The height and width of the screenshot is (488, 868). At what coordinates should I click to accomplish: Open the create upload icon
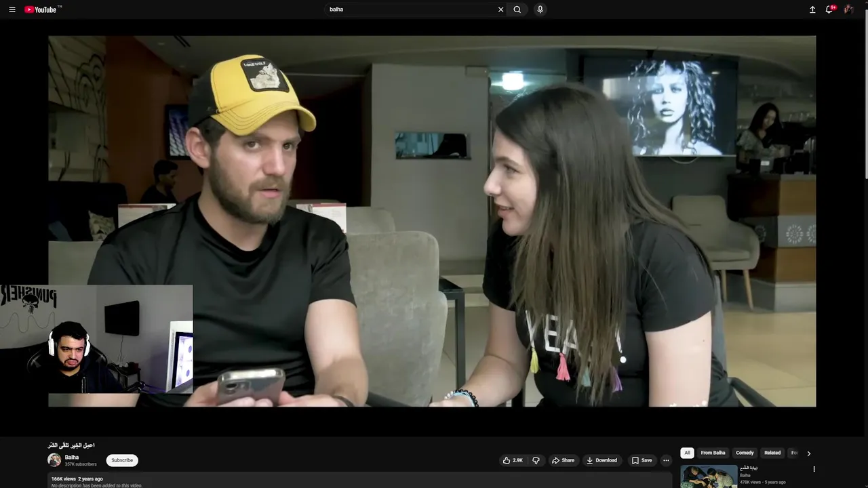(x=812, y=9)
